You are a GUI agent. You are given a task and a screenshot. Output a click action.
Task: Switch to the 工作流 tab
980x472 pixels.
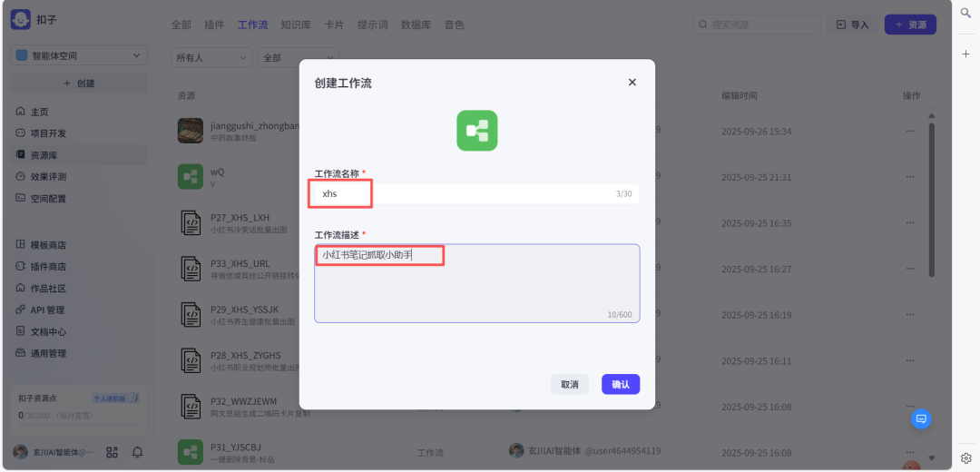click(x=252, y=25)
